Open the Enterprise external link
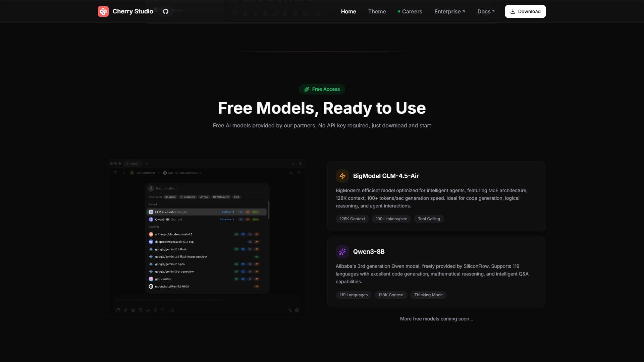 click(450, 11)
